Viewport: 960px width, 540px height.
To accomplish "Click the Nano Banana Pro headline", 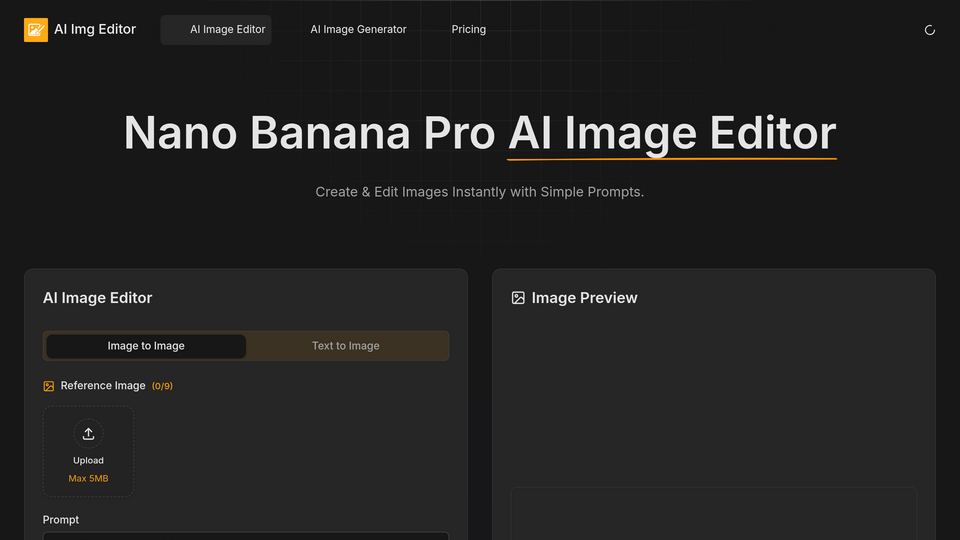I will [x=479, y=133].
